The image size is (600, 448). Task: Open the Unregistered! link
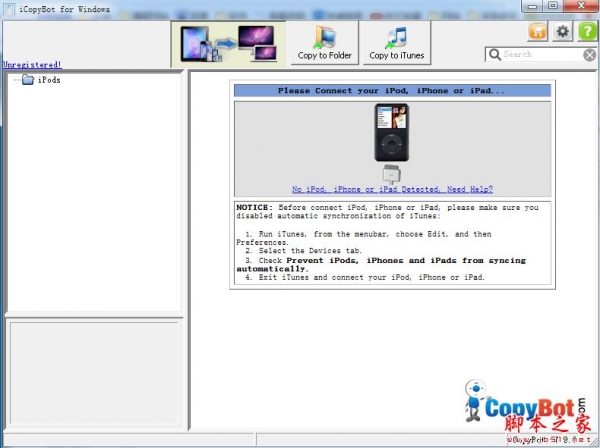pyautogui.click(x=32, y=65)
